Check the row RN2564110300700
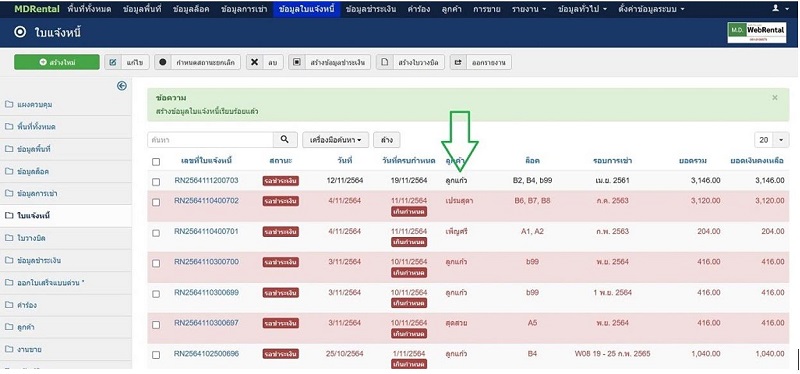 pyautogui.click(x=156, y=263)
